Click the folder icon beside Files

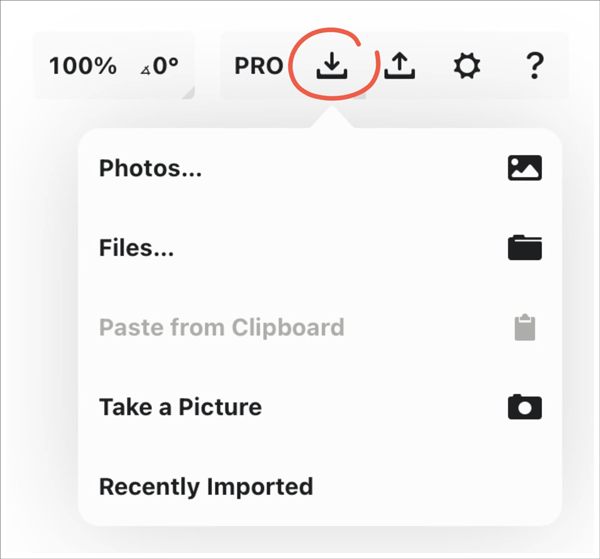tap(524, 247)
